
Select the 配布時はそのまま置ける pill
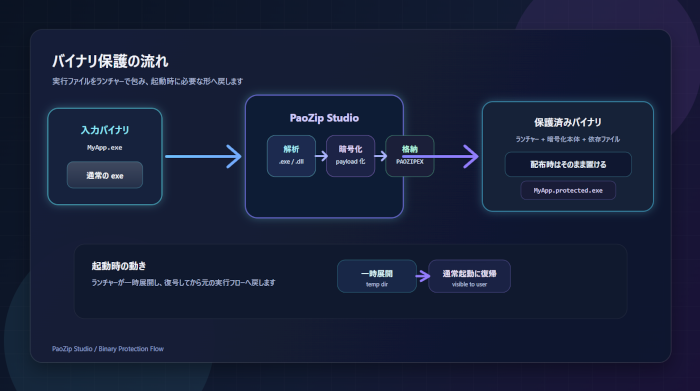[568, 164]
